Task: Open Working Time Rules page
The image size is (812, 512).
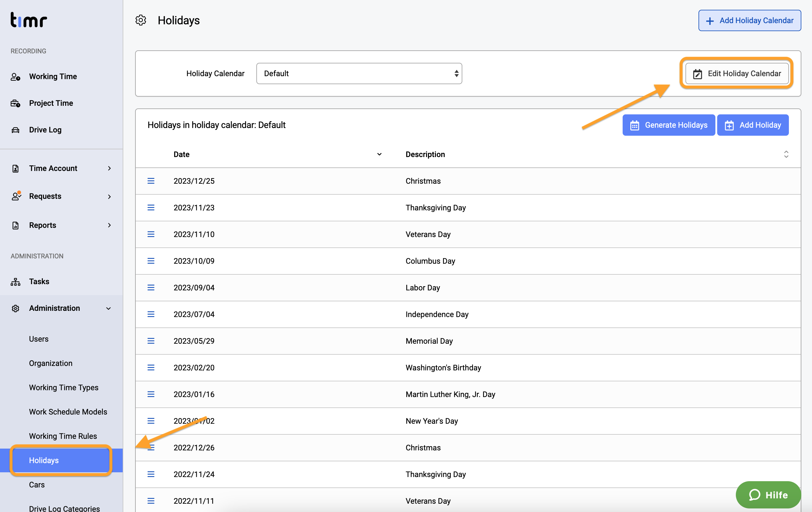Action: (63, 436)
